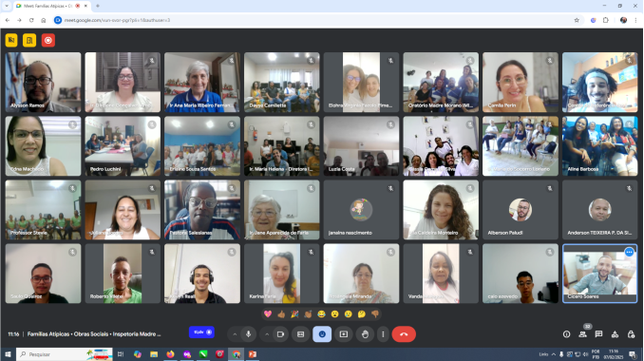The height and width of the screenshot is (361, 644).
Task: Toggle closed captions button
Action: tap(301, 334)
